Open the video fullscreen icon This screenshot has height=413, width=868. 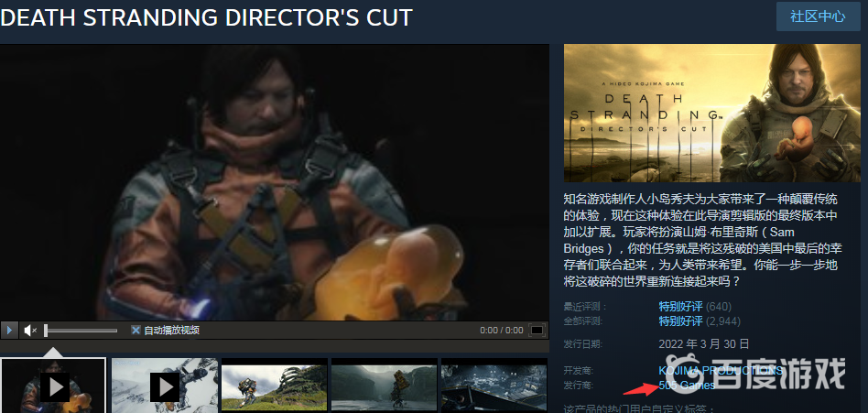[x=537, y=331]
